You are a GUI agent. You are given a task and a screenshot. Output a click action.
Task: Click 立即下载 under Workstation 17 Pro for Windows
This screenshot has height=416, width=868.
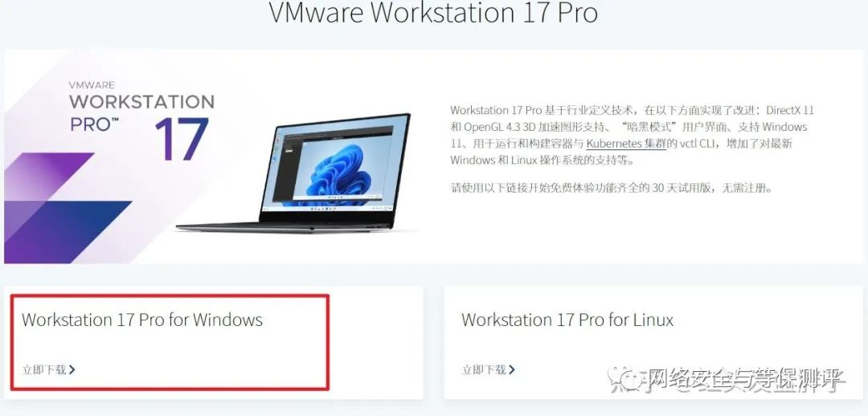[43, 369]
